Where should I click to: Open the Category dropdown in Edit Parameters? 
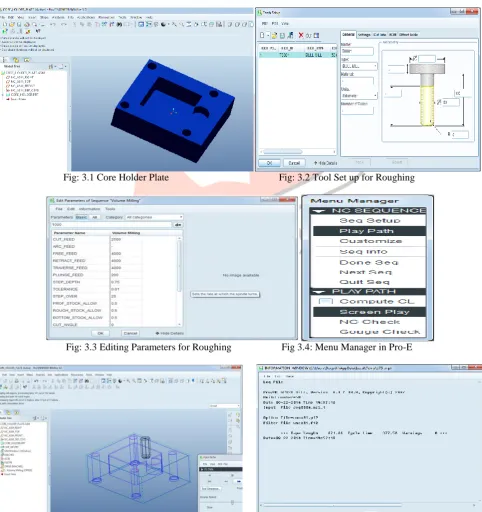pos(154,217)
